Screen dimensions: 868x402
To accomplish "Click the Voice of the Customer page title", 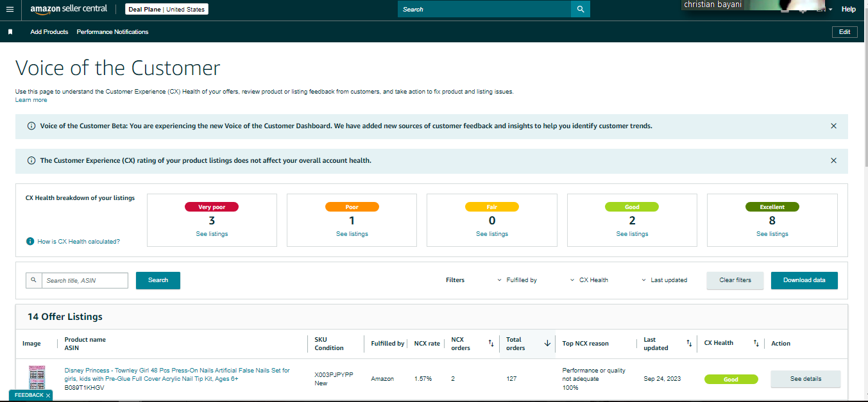I will 118,68.
